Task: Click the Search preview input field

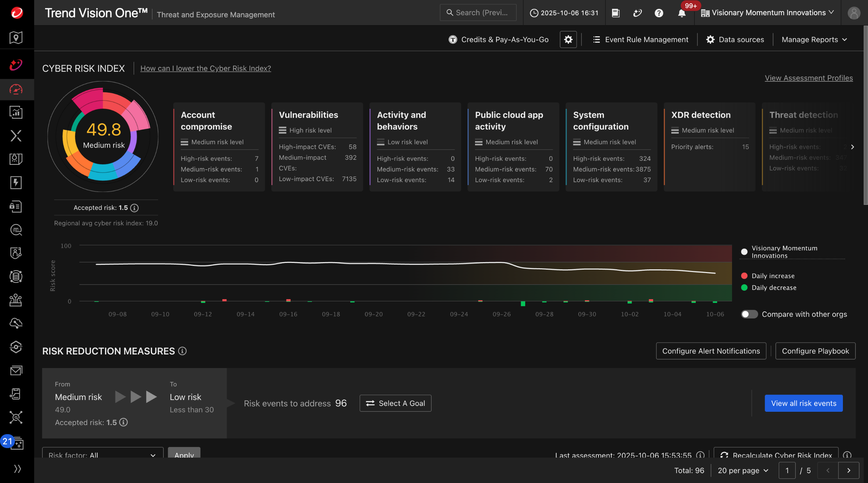Action: 478,13
